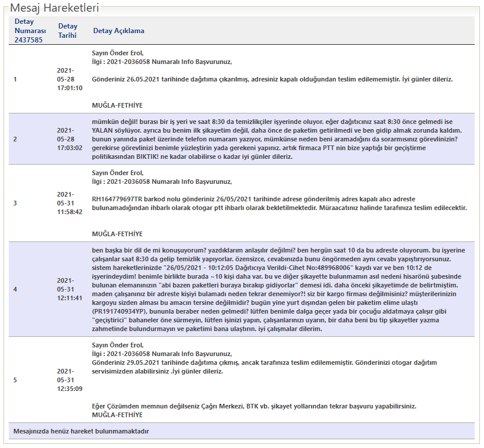Screen dimensions: 484x448
Task: Click the date 2021-05-31 11:58:42
Action: 69,203
